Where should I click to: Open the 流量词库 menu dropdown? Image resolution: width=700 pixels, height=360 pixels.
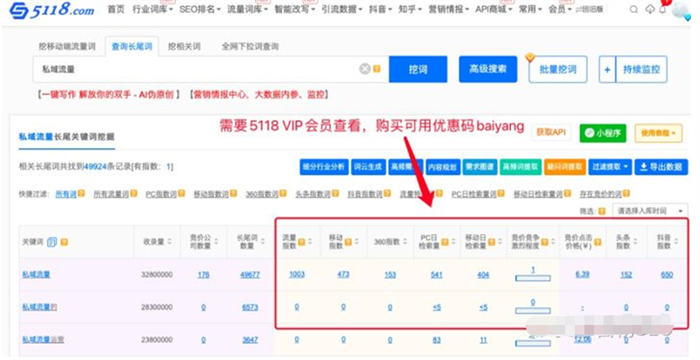(247, 9)
